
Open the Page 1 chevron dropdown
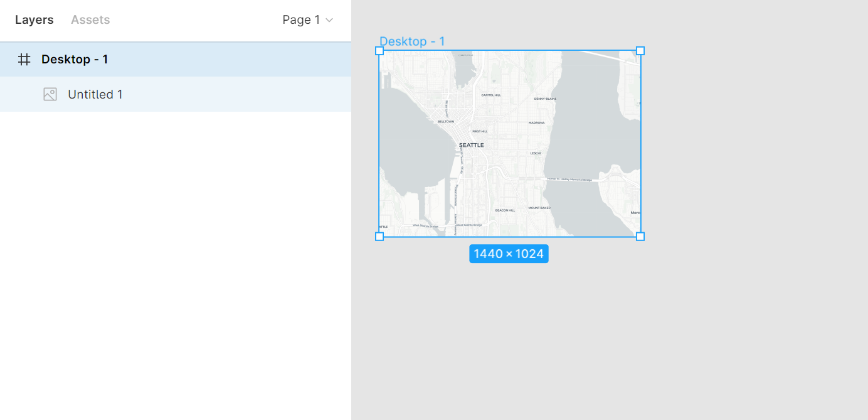tap(329, 20)
